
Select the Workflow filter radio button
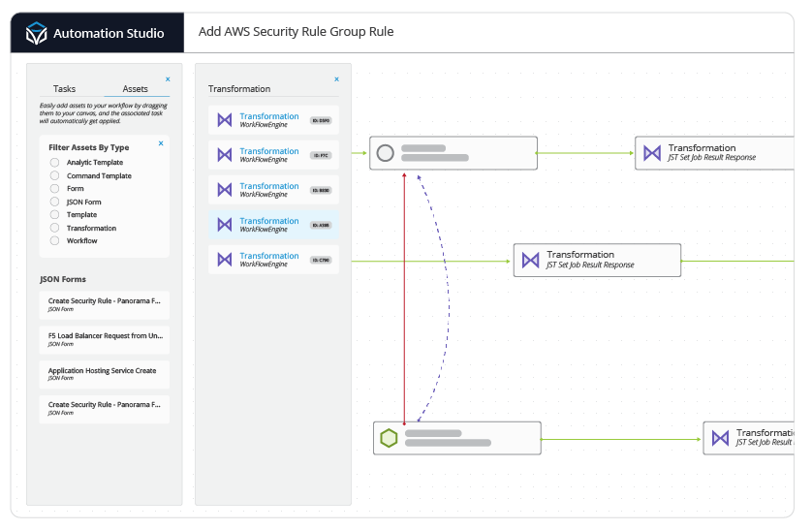point(55,240)
